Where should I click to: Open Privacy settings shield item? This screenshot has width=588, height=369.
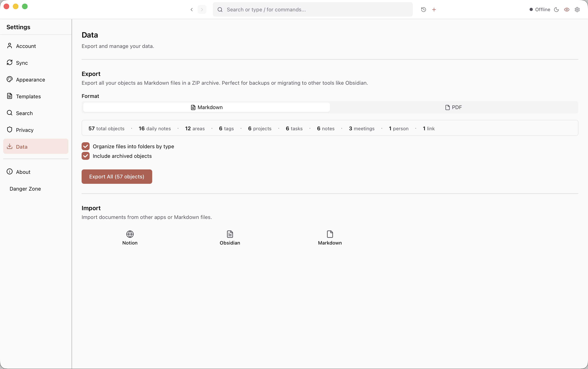point(24,130)
